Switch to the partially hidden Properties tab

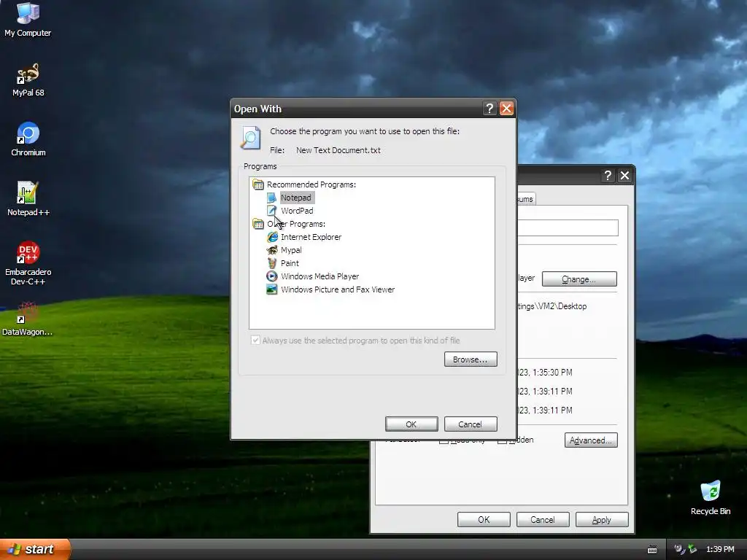(x=526, y=199)
